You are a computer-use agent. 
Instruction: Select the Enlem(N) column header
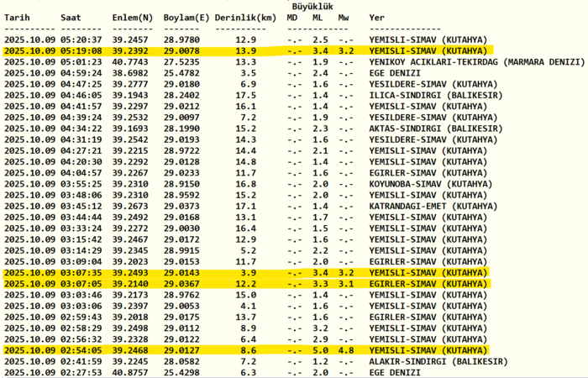click(133, 17)
